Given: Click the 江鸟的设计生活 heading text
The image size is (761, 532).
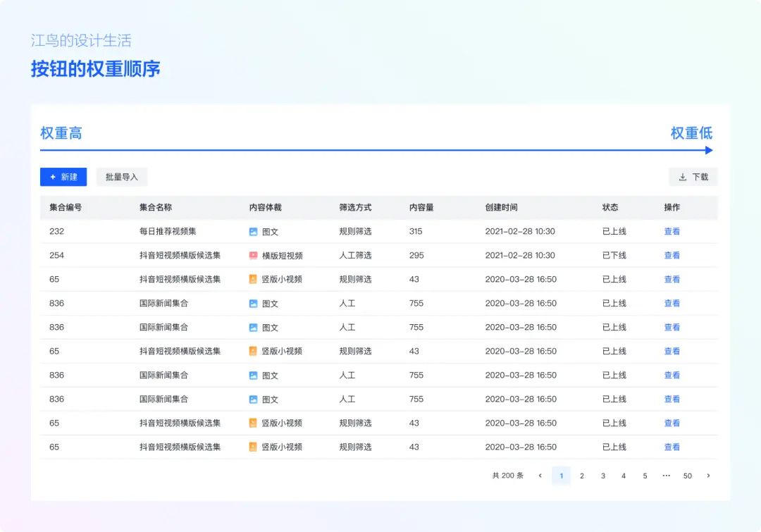Looking at the screenshot, I should click(x=81, y=40).
